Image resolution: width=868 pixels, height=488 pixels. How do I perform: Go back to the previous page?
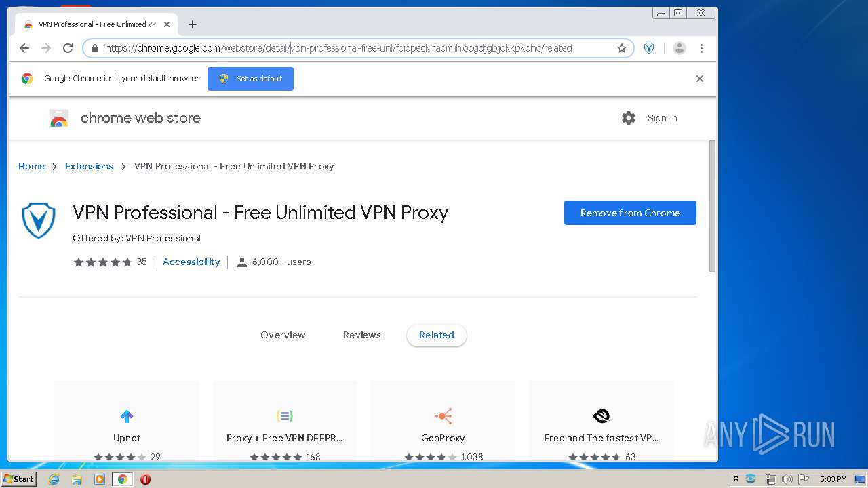(x=24, y=48)
